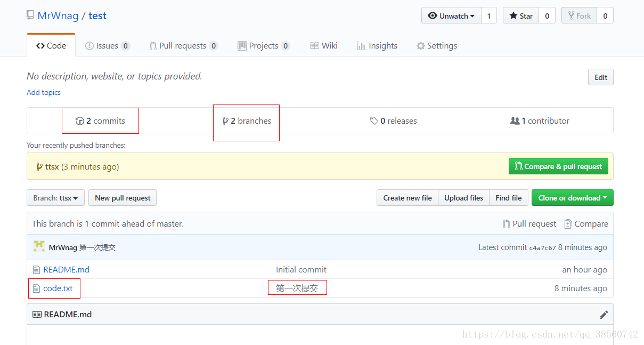The height and width of the screenshot is (345, 644).
Task: Click 'This branch is 1 commit ahead of master' text
Action: point(108,224)
